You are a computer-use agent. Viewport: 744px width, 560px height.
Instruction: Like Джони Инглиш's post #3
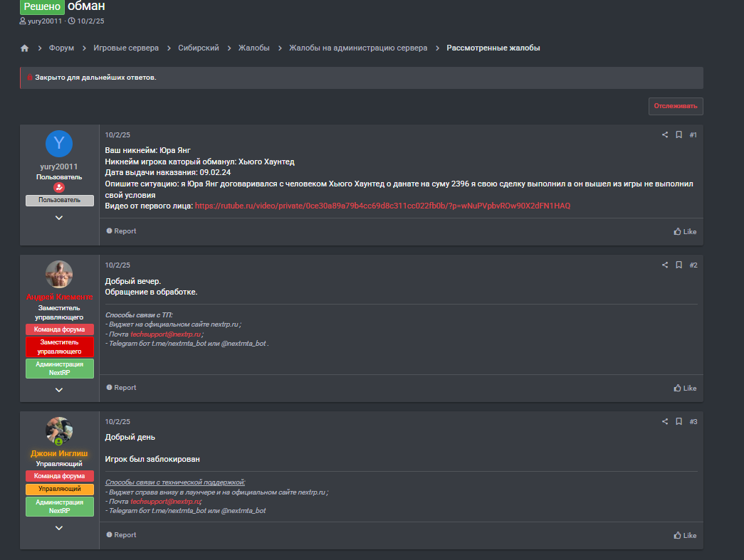click(x=685, y=535)
